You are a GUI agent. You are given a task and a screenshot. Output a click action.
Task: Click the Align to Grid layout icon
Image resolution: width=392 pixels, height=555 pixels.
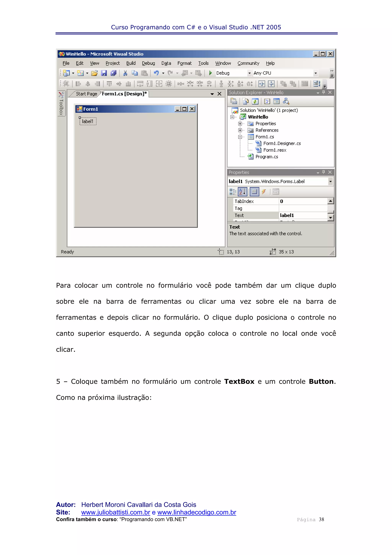click(66, 84)
